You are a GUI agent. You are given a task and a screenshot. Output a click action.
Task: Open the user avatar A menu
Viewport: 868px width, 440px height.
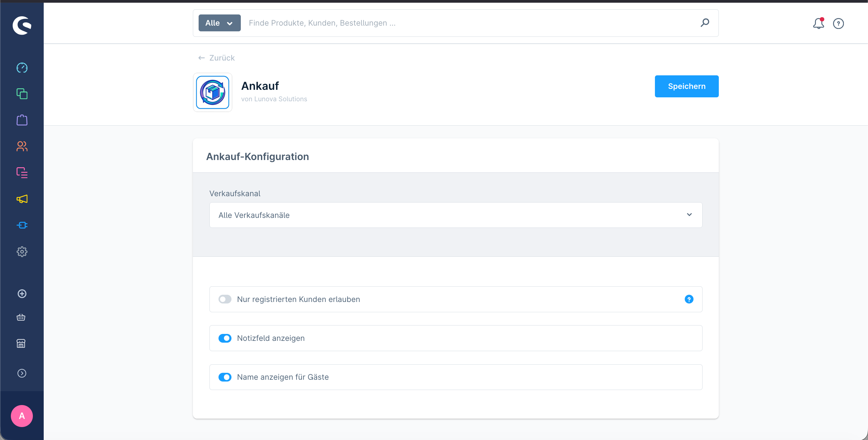click(22, 416)
